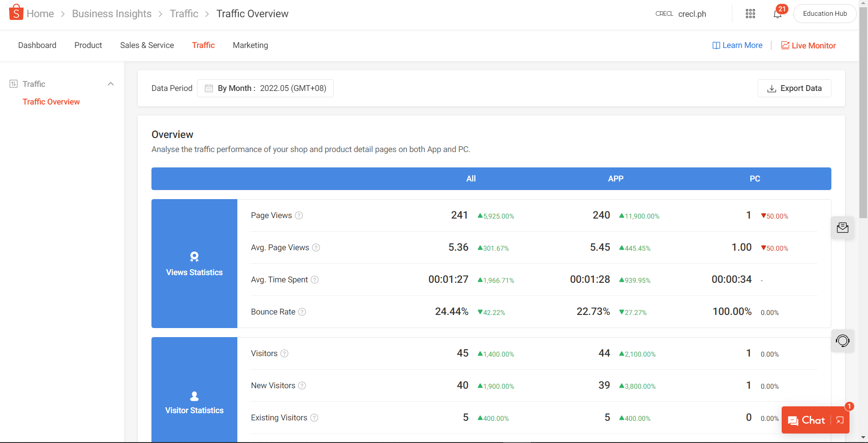Select the Traffic tab

(203, 45)
